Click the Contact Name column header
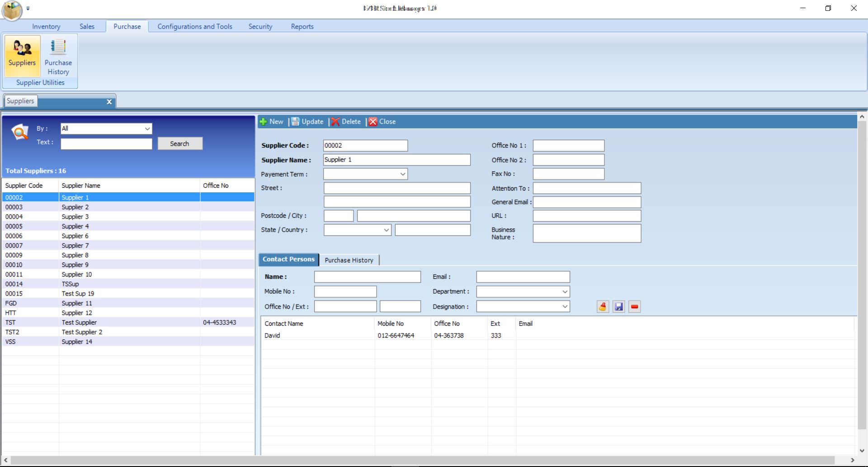 (x=318, y=324)
